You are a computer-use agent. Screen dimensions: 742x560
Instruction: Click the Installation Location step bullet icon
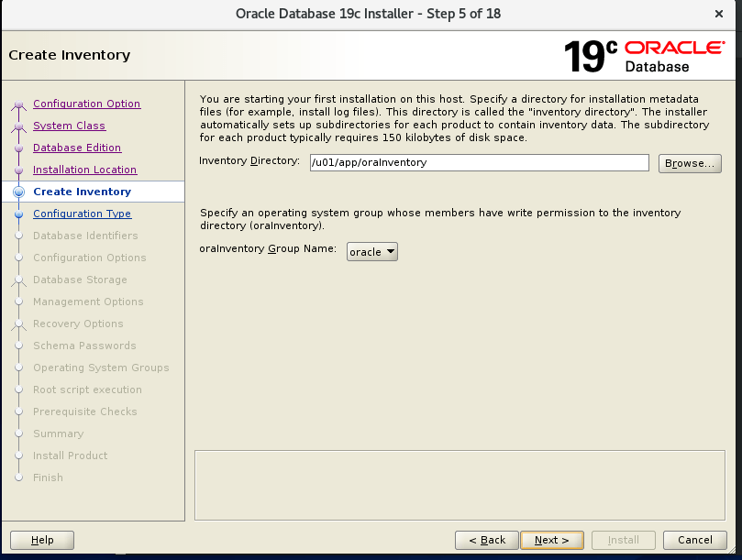19,170
